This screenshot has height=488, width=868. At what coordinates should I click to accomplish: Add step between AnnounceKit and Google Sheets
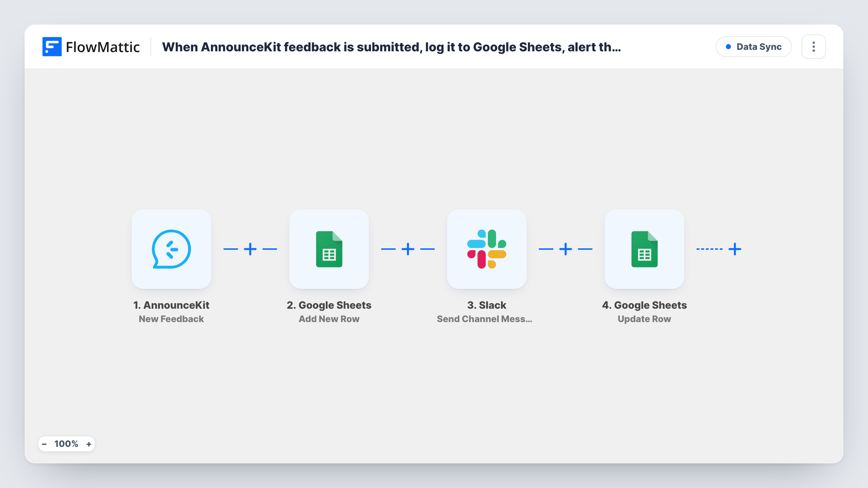(250, 249)
